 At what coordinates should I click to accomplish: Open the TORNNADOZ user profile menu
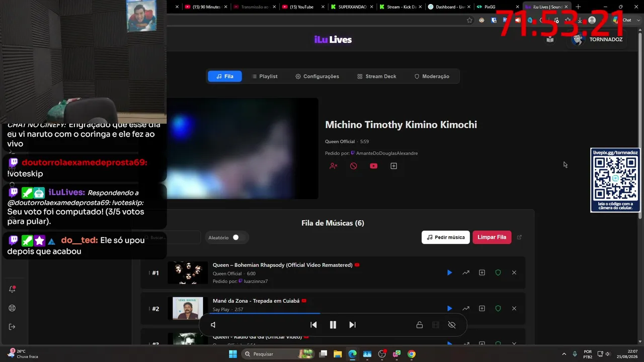coord(598,39)
